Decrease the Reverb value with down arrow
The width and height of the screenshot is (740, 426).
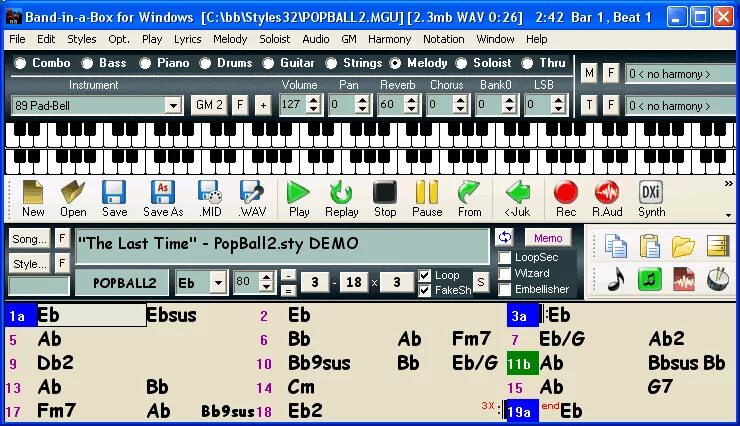(x=411, y=110)
